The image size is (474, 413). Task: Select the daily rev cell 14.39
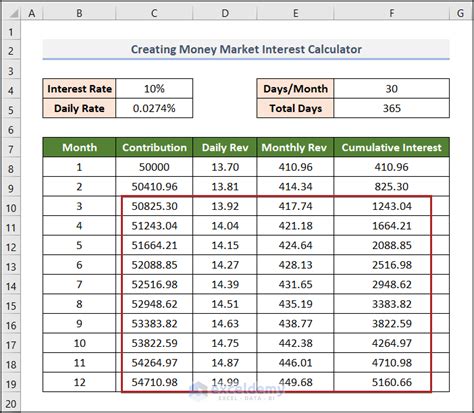[x=225, y=284]
